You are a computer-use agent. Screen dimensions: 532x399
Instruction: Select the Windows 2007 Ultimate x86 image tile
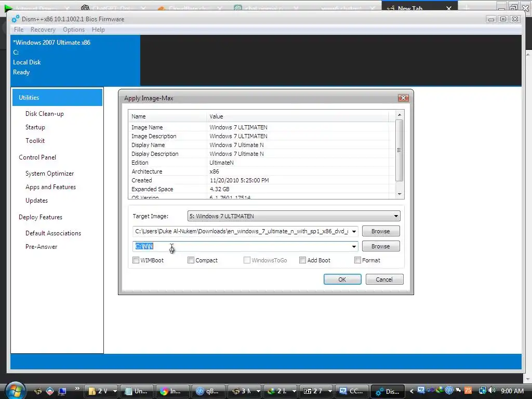pos(75,60)
